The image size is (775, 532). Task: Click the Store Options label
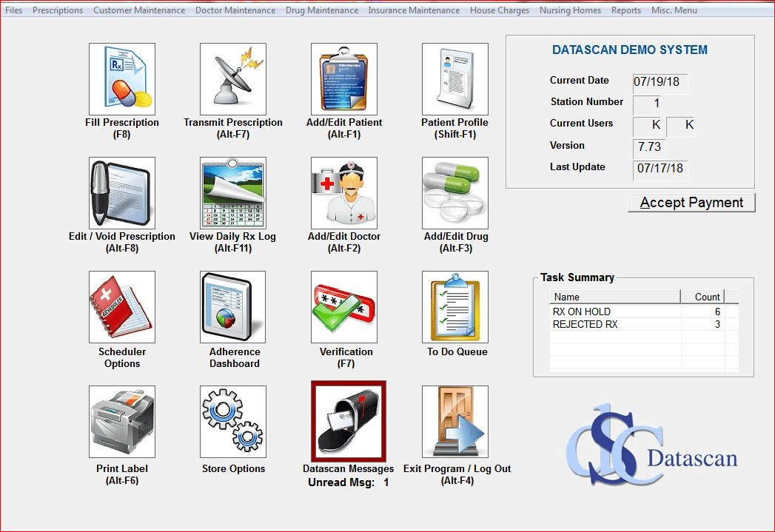pyautogui.click(x=233, y=469)
